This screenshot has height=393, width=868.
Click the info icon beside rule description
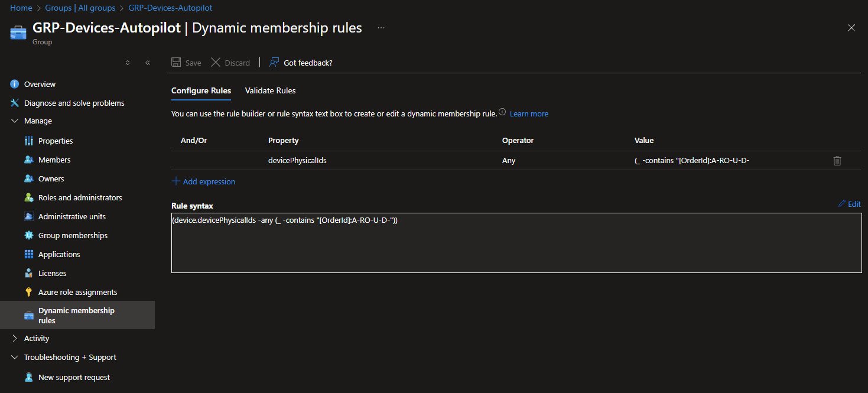pyautogui.click(x=502, y=112)
